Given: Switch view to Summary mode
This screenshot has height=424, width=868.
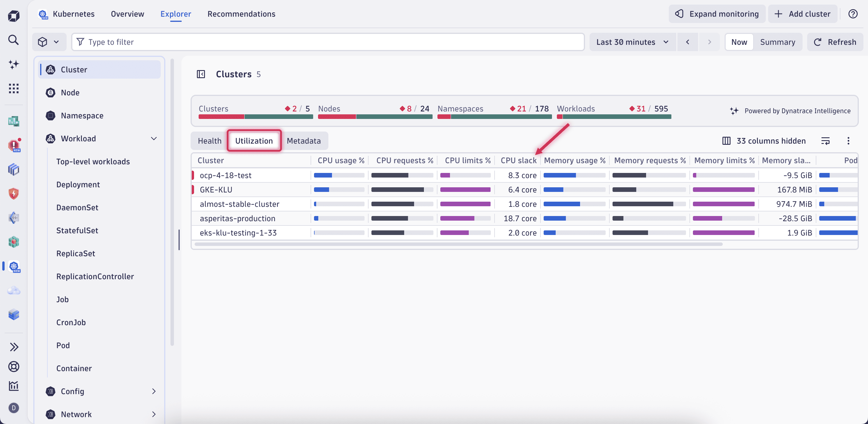Looking at the screenshot, I should (x=778, y=42).
